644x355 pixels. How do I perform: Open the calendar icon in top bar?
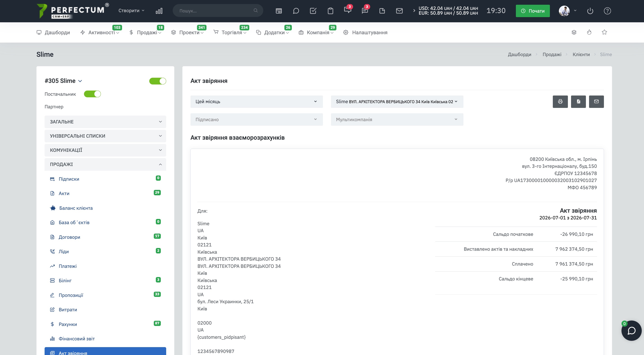click(279, 11)
